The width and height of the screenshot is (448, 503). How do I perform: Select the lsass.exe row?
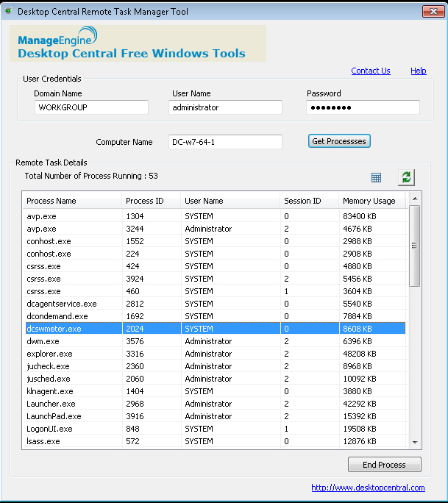tap(214, 441)
